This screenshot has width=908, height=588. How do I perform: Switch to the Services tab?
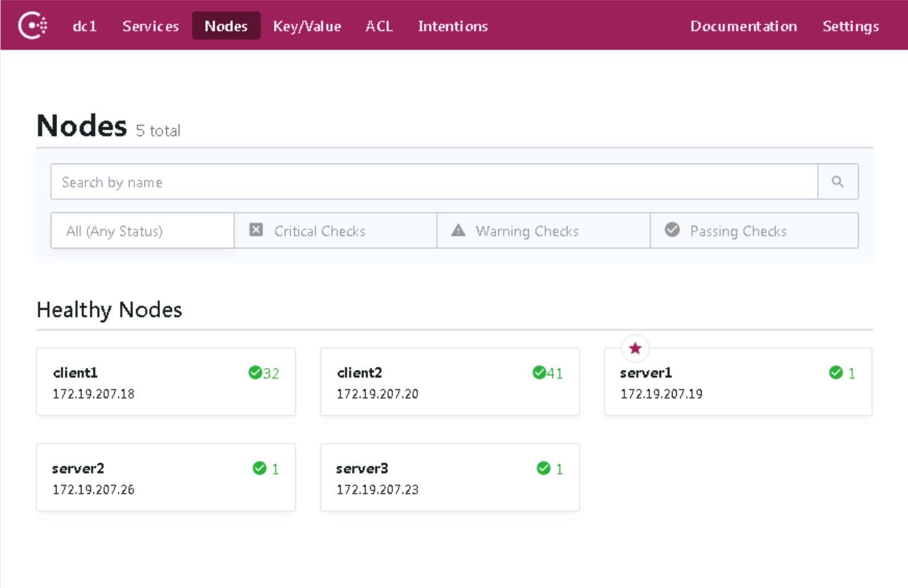click(x=150, y=26)
